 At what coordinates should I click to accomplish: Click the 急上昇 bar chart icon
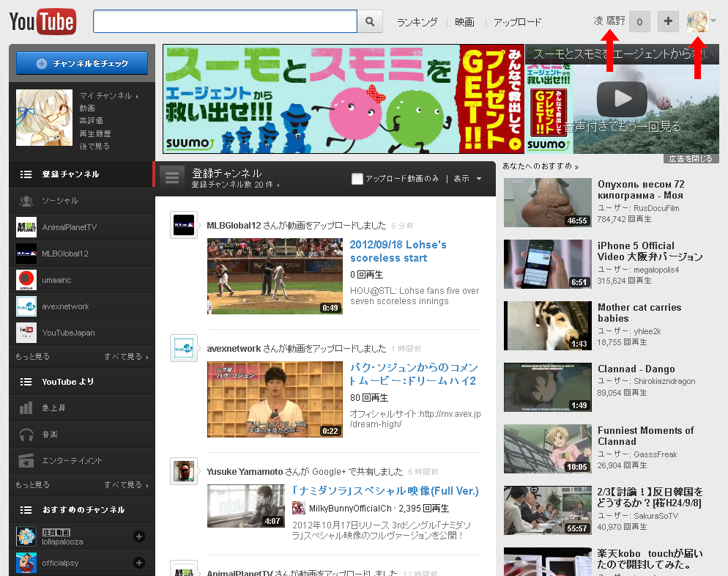(x=26, y=408)
